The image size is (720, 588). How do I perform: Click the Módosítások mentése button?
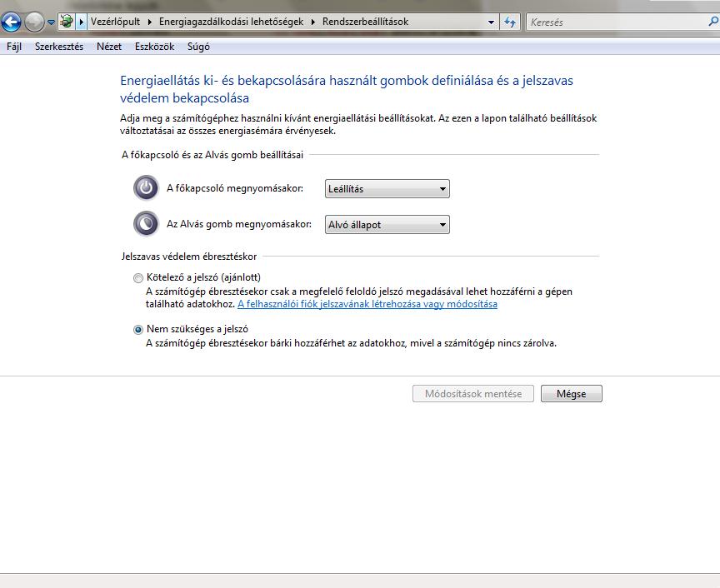point(473,393)
